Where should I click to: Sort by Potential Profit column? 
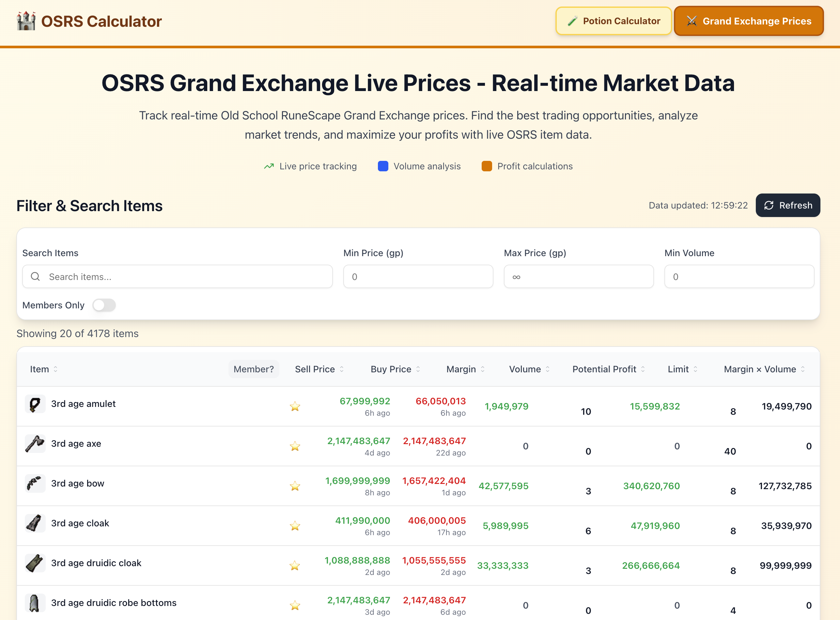[x=608, y=369]
